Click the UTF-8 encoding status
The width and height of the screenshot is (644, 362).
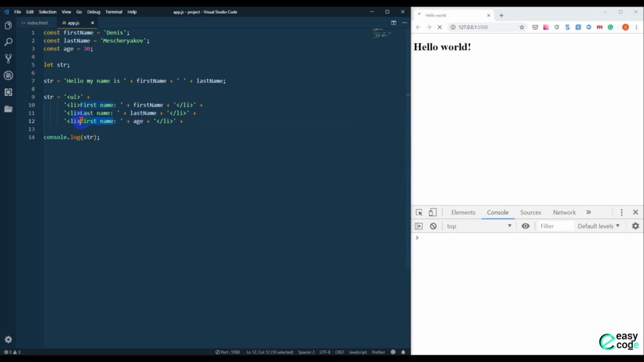325,352
